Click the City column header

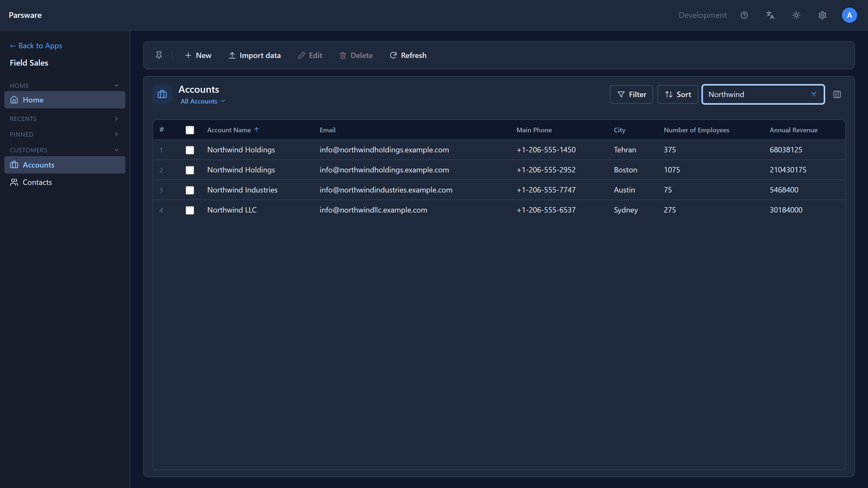pyautogui.click(x=619, y=130)
